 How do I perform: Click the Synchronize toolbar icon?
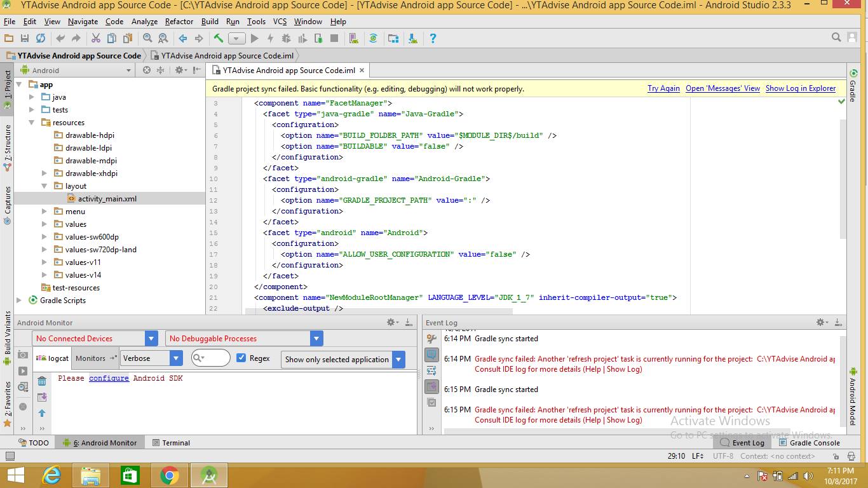(x=41, y=39)
